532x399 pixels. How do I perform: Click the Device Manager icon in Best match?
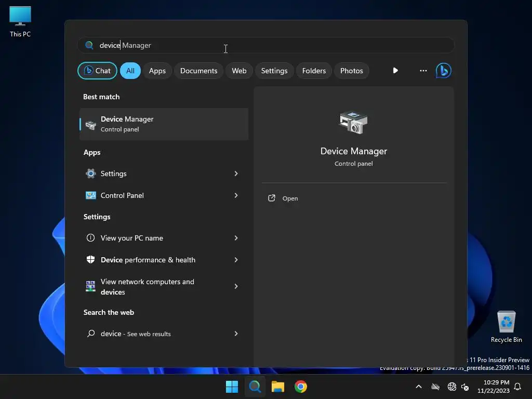pos(90,125)
